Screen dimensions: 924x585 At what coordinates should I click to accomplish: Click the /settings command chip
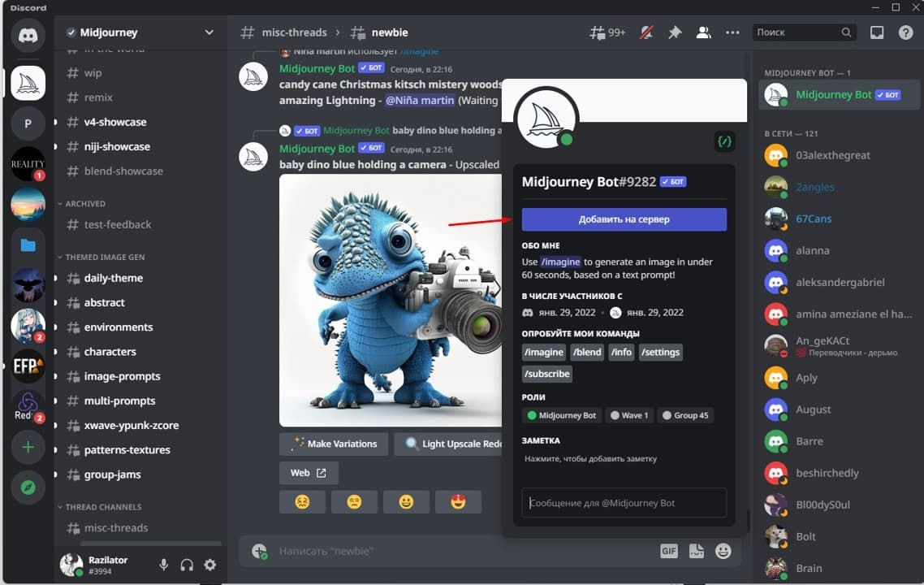pos(661,352)
